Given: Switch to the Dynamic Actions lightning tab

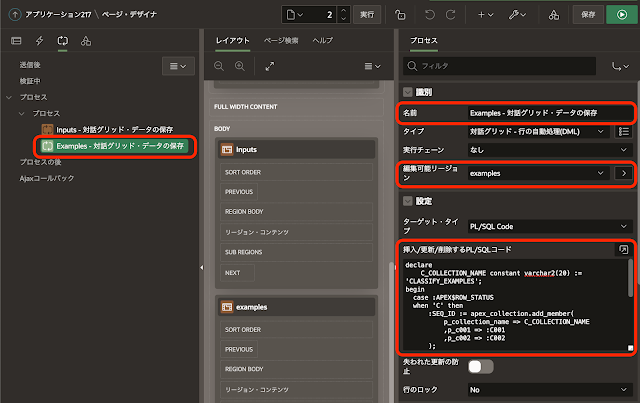Looking at the screenshot, I should (40, 41).
